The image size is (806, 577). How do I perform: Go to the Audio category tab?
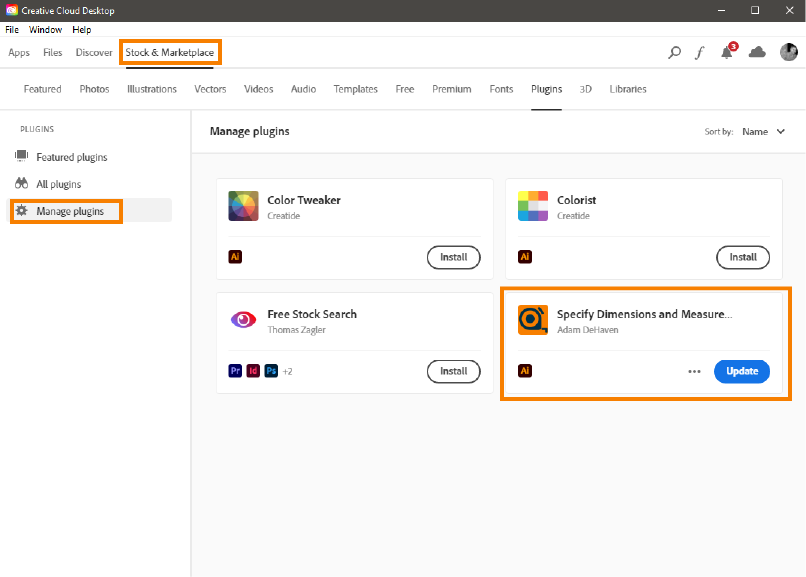click(x=303, y=89)
